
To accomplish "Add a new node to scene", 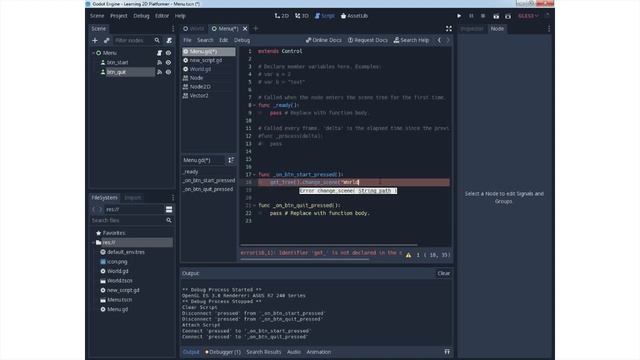I will (95, 40).
